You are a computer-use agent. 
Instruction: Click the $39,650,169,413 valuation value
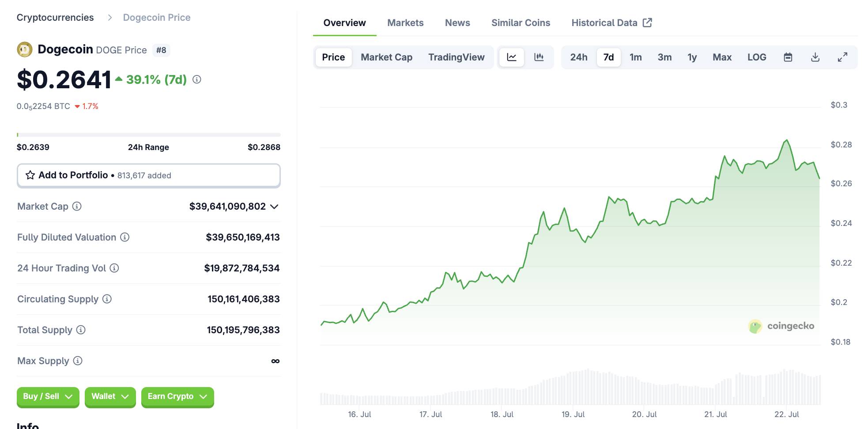[243, 237]
